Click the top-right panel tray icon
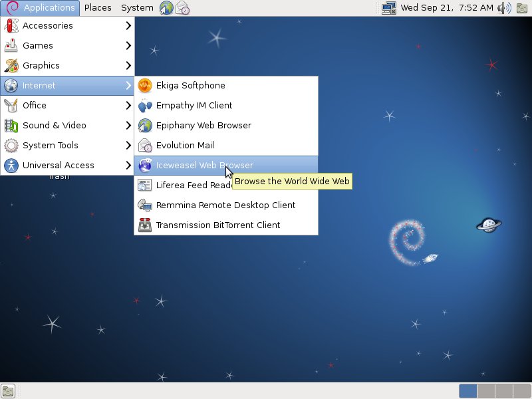532x399 pixels. tap(522, 8)
